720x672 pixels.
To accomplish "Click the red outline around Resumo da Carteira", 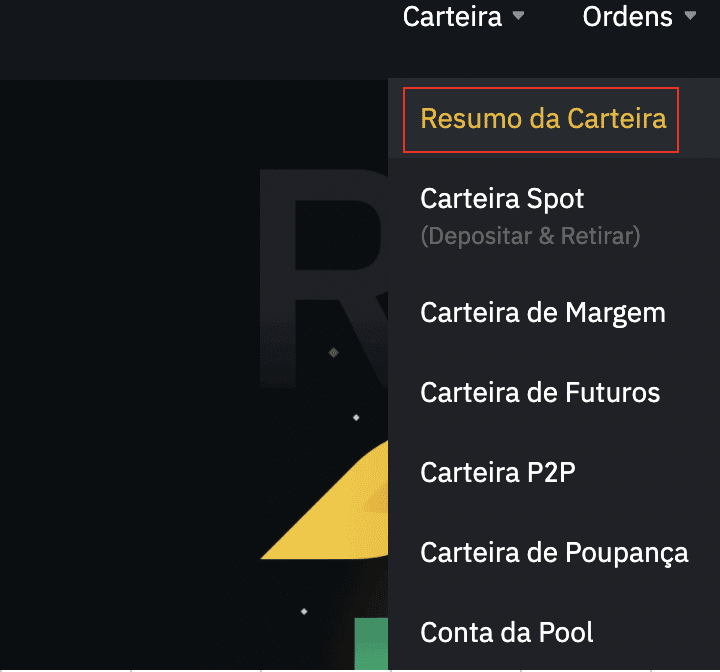I will pos(541,88).
